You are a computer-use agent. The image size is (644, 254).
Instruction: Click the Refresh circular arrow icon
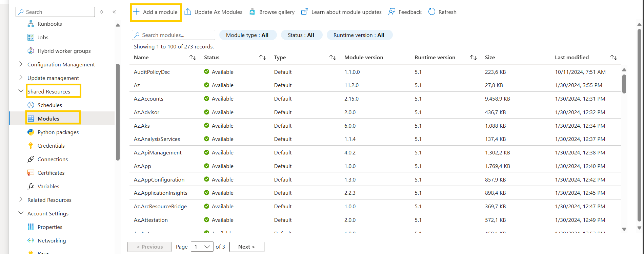click(x=432, y=12)
